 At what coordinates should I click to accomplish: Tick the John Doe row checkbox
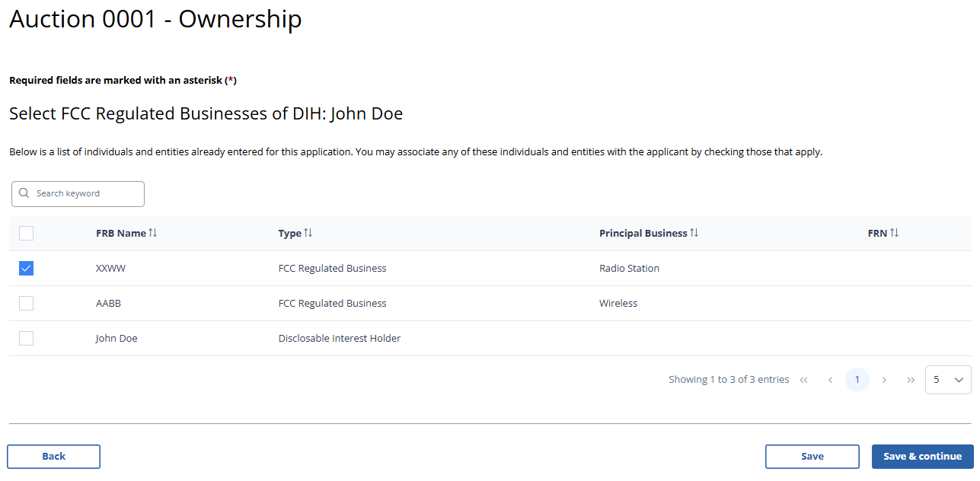point(27,339)
